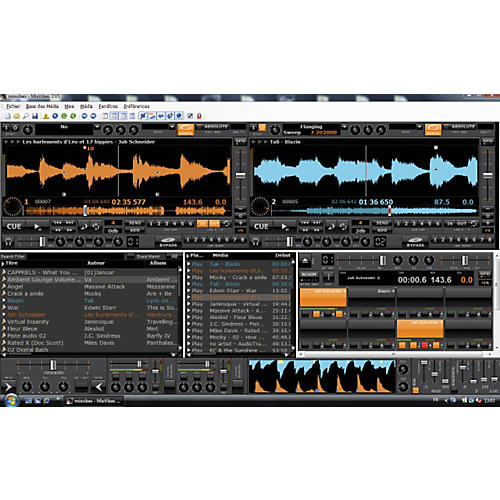Image resolution: width=500 pixels, height=500 pixels.
Task: Click the Internet Explorer quick launch icon
Action: pos(46,401)
